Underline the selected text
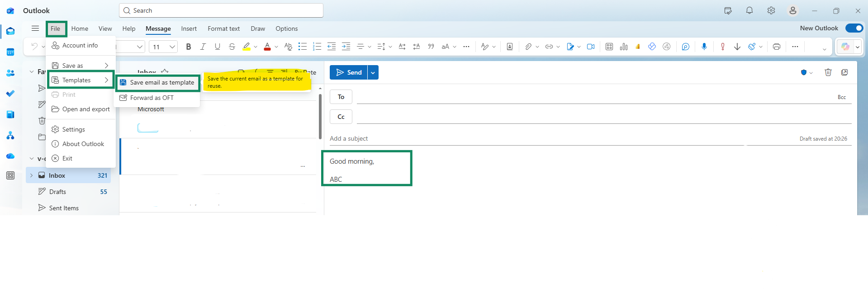Viewport: 868px width, 293px height. point(218,47)
